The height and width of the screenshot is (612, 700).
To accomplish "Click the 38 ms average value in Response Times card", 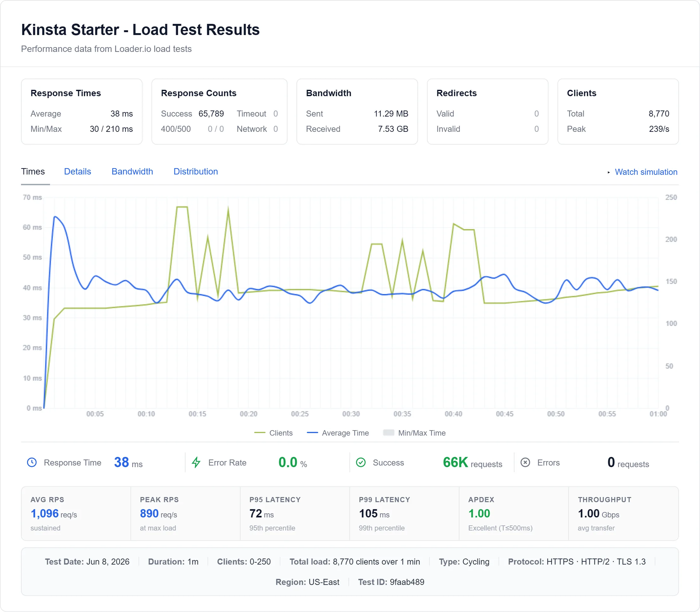I will pos(122,114).
